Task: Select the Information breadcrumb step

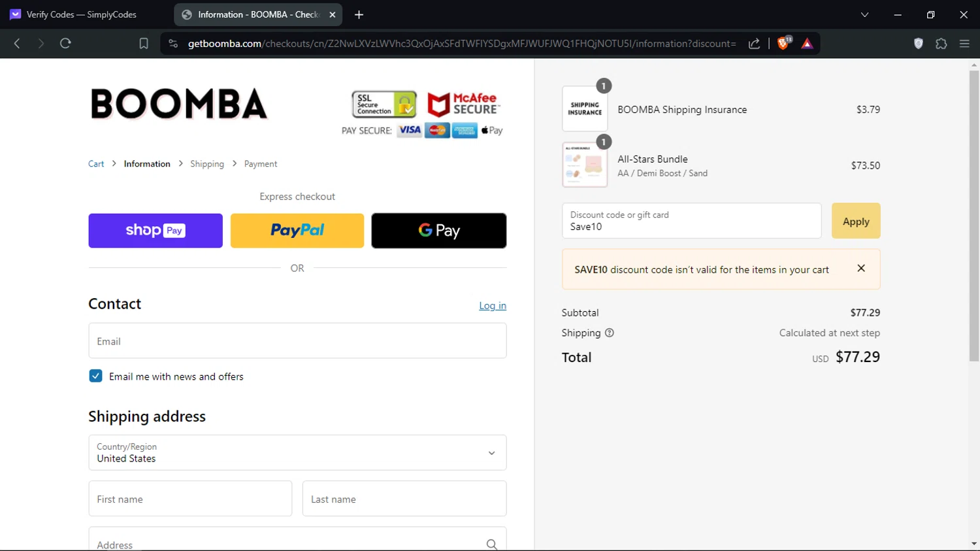Action: 147,164
